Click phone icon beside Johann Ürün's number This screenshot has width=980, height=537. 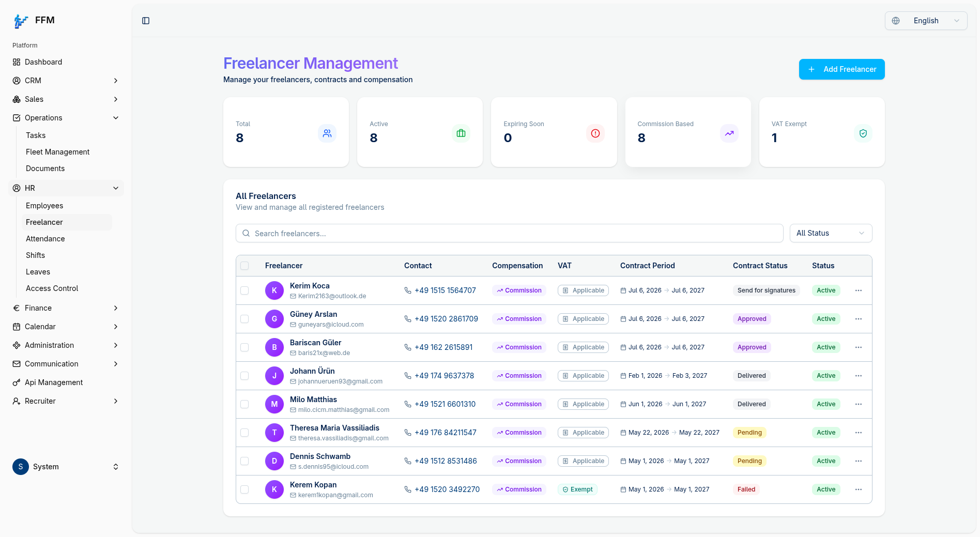coord(408,376)
